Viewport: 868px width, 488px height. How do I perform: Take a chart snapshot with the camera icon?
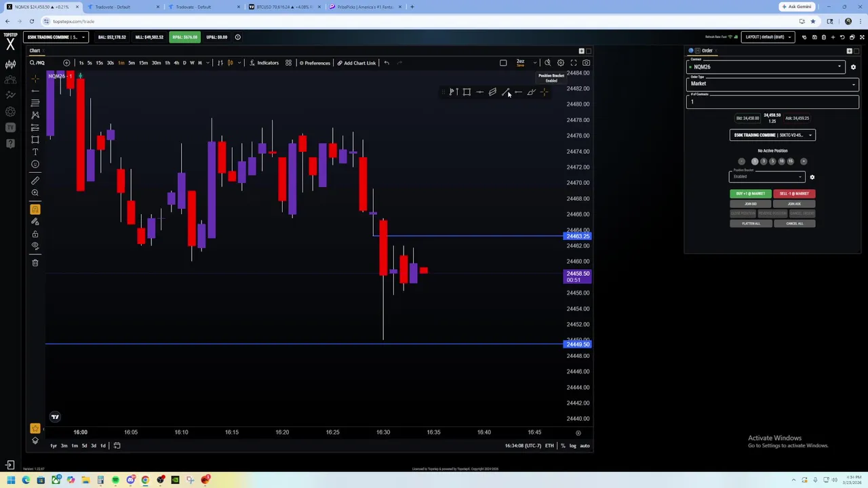[586, 63]
